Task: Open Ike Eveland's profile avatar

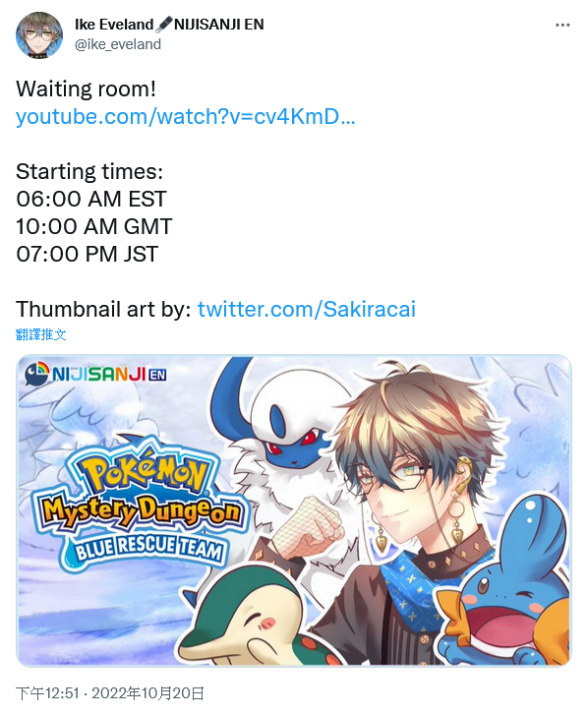Action: (x=38, y=35)
